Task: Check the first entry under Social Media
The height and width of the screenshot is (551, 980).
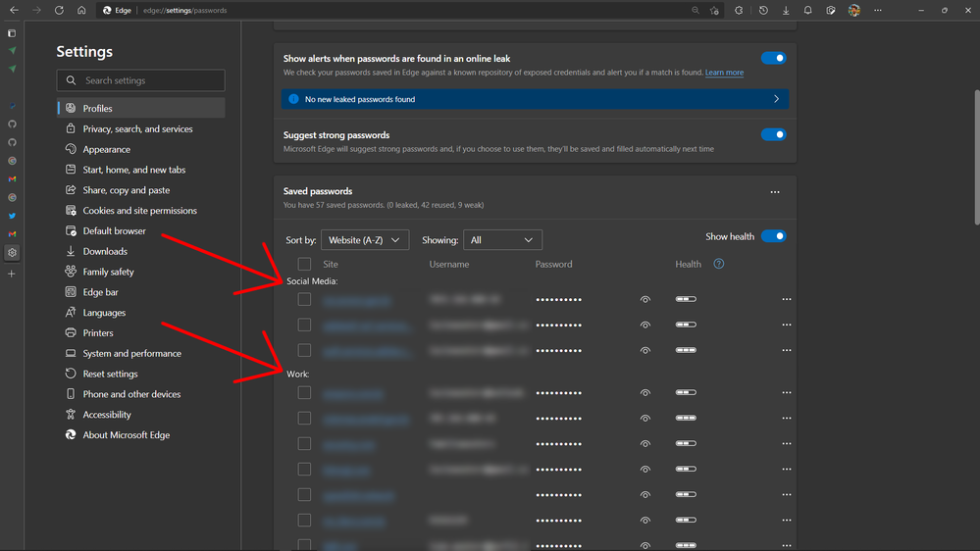Action: tap(304, 299)
